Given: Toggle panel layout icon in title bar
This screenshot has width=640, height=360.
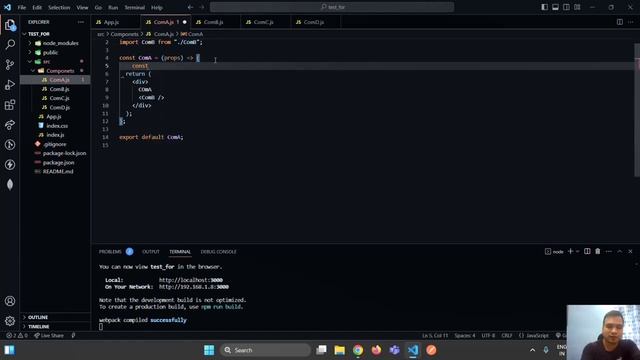Looking at the screenshot, I should coord(556,7).
